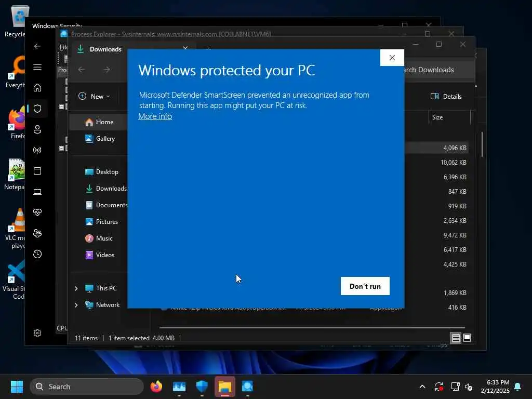
Task: Click in Search Downloads field
Action: pyautogui.click(x=438, y=70)
